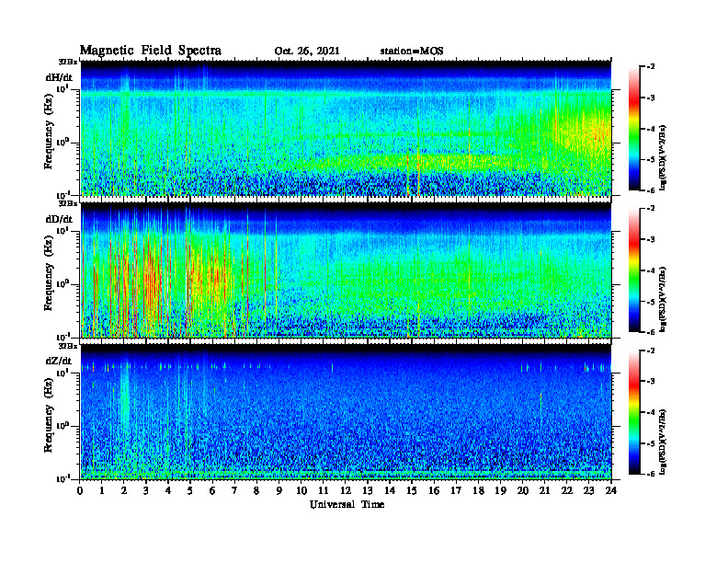728x563 pixels.
Task: Click hour 12 on the Universal Time axis
Action: click(x=346, y=491)
